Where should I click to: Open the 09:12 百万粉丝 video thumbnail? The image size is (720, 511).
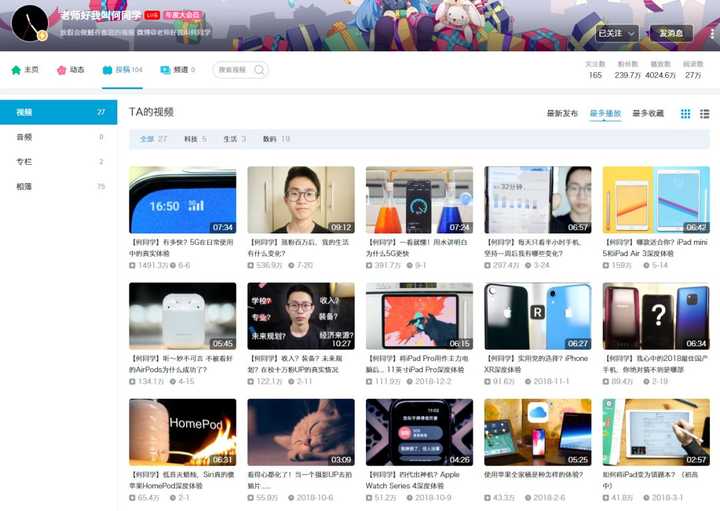pos(301,200)
